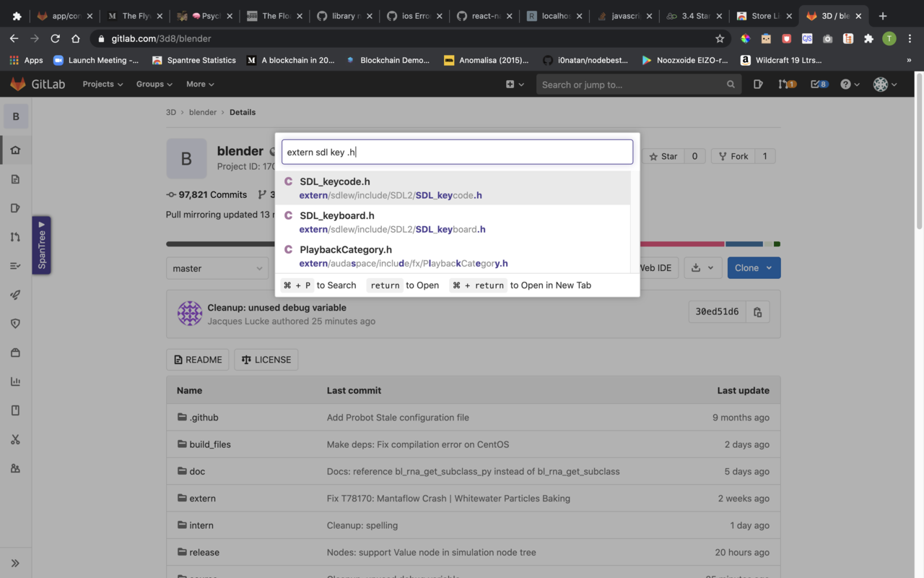Screen dimensions: 924x578
Task: Open the Merge Requests sidebar icon
Action: tap(15, 237)
